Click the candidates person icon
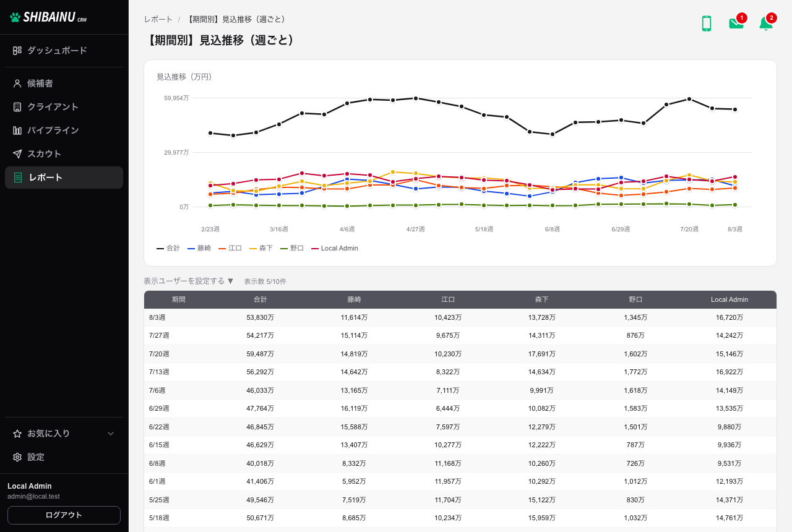The width and height of the screenshot is (792, 532). [17, 84]
